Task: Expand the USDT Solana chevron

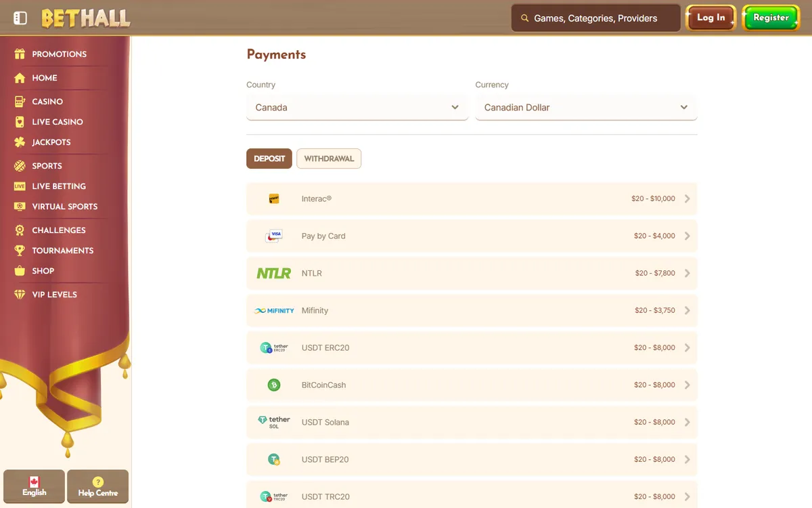Action: 687,423
